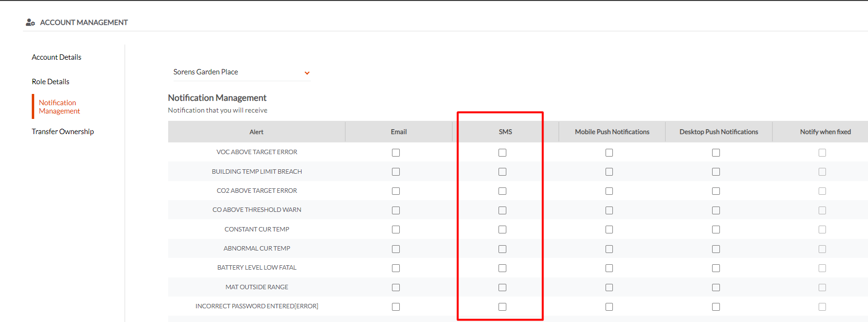Check Mobile Push for BUILDING TEMP LIMIT BREACH

pyautogui.click(x=609, y=172)
